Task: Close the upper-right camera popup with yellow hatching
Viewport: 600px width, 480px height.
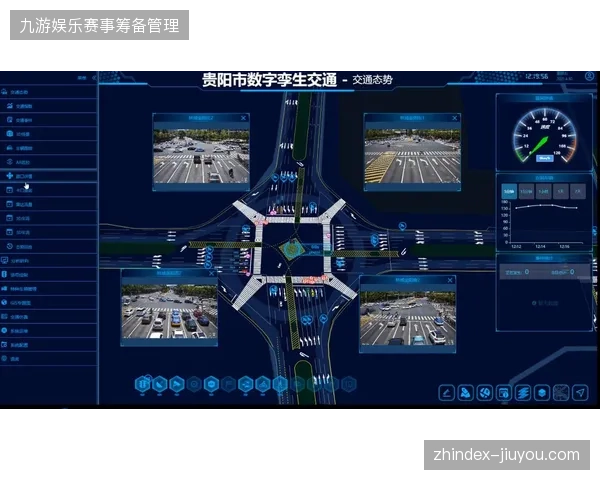Action: (x=455, y=118)
